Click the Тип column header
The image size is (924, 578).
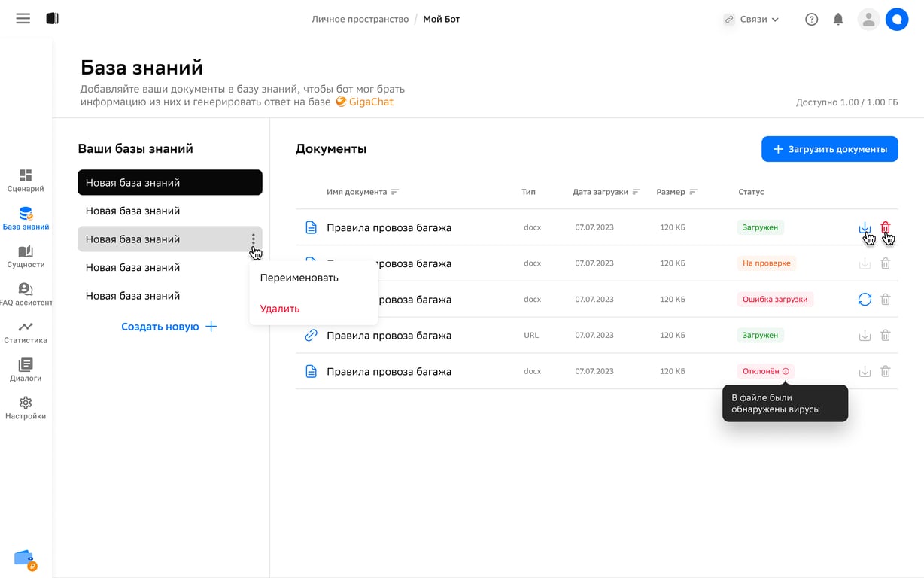528,192
